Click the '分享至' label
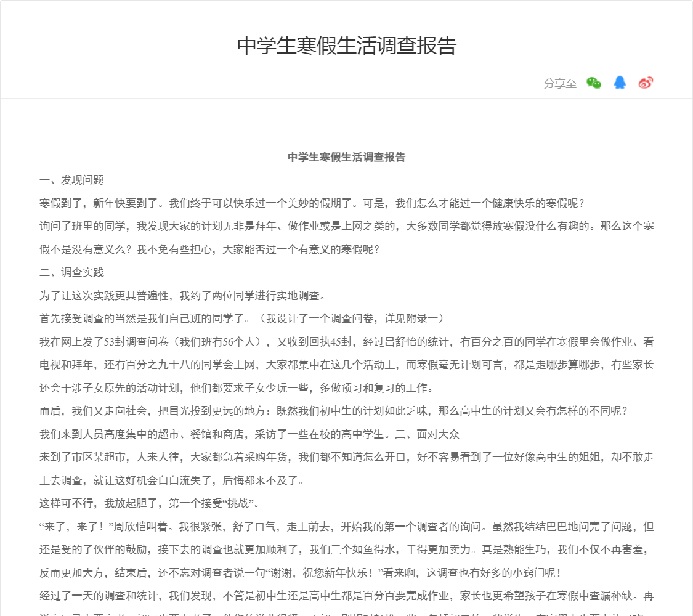 tap(560, 84)
